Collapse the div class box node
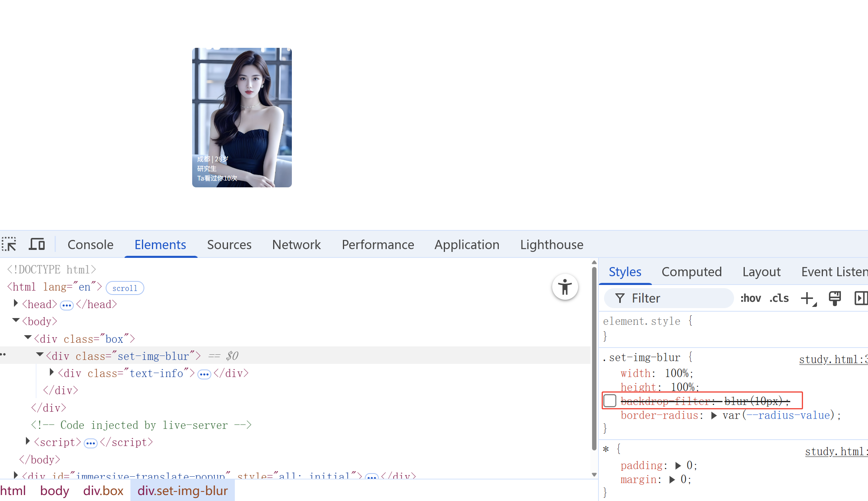868x501 pixels. pyautogui.click(x=28, y=338)
